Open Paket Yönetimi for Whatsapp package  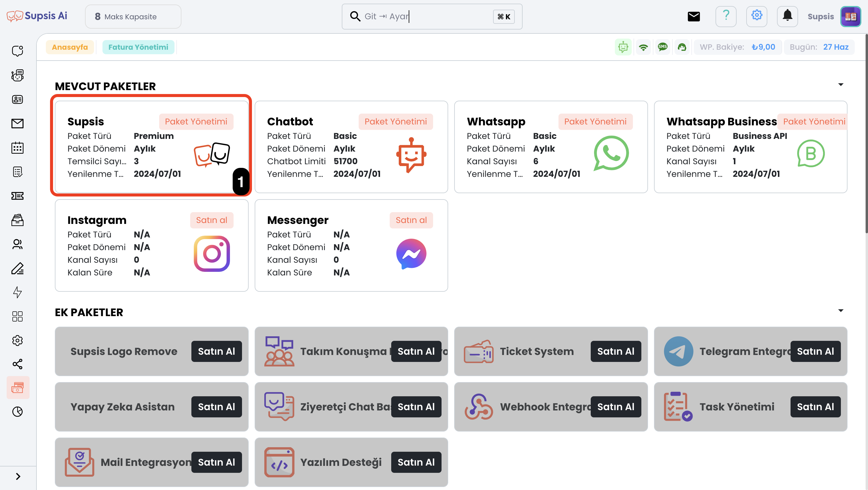click(595, 122)
